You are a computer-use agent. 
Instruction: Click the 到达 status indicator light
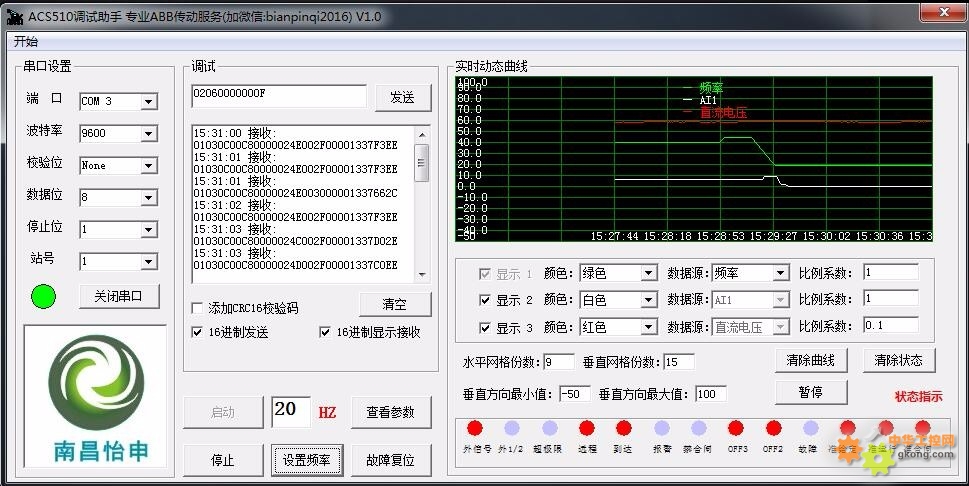point(624,428)
